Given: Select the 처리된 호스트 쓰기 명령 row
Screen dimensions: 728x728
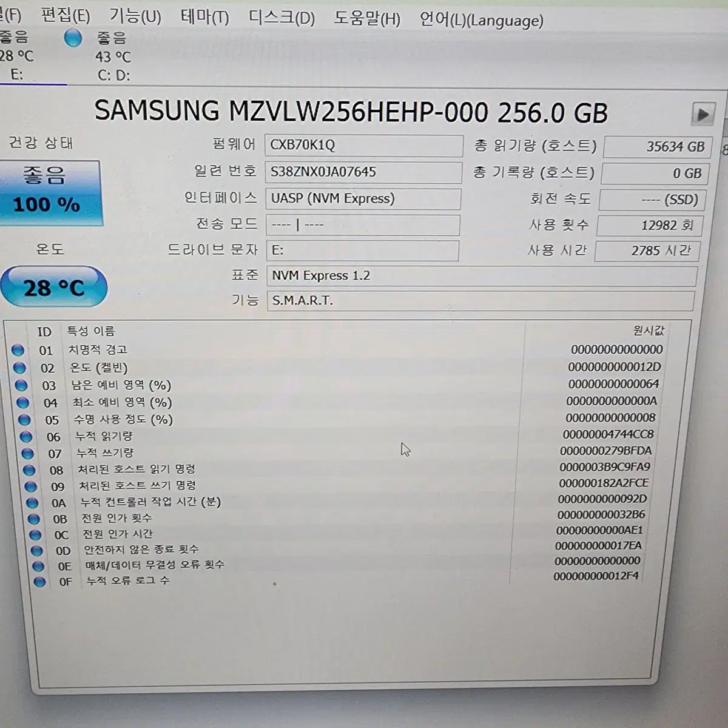Looking at the screenshot, I should (x=337, y=485).
